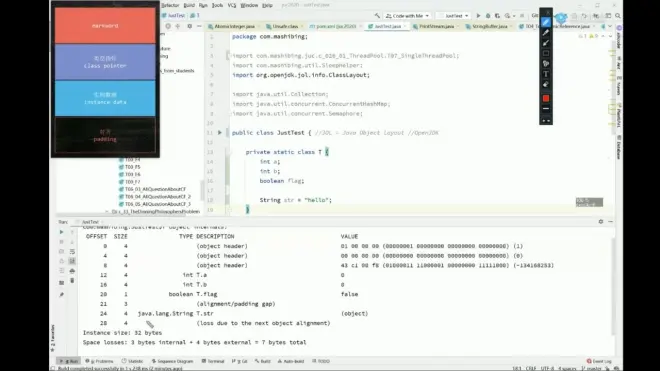Open the JustTest run configuration dropdown
This screenshot has height=371, width=660.
[454, 16]
